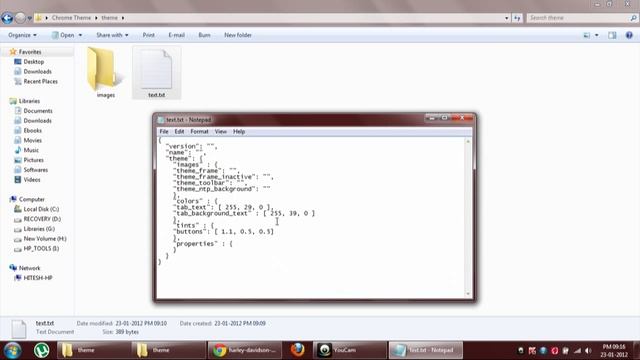Image resolution: width=640 pixels, height=360 pixels.
Task: Click the taskbar clock and date
Action: click(613, 351)
